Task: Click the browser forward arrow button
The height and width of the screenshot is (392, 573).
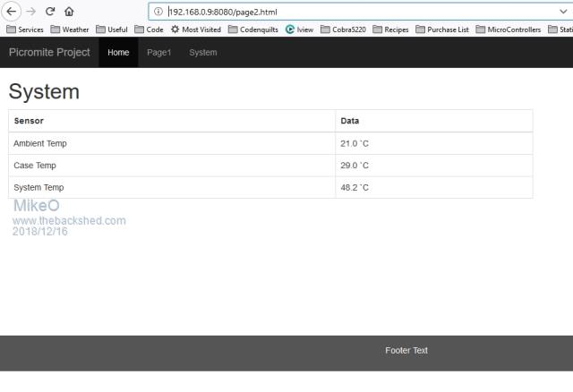Action: click(31, 11)
